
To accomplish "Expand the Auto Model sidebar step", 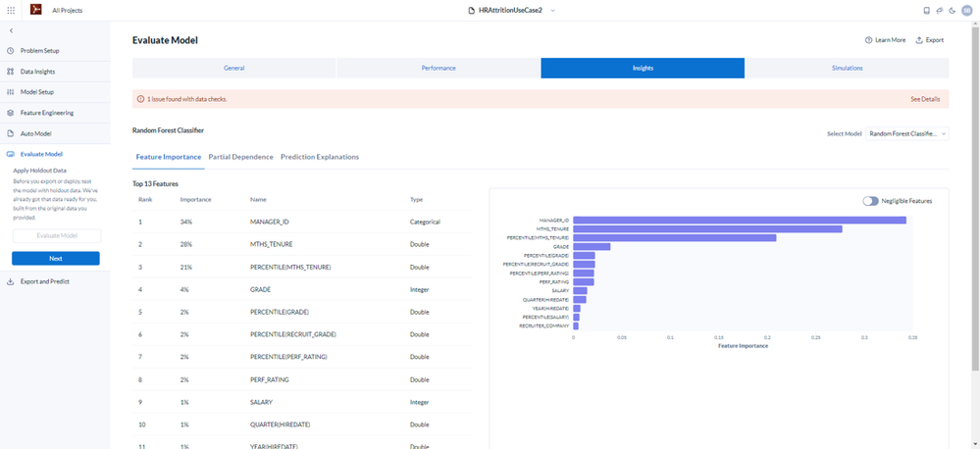I will coord(55,133).
